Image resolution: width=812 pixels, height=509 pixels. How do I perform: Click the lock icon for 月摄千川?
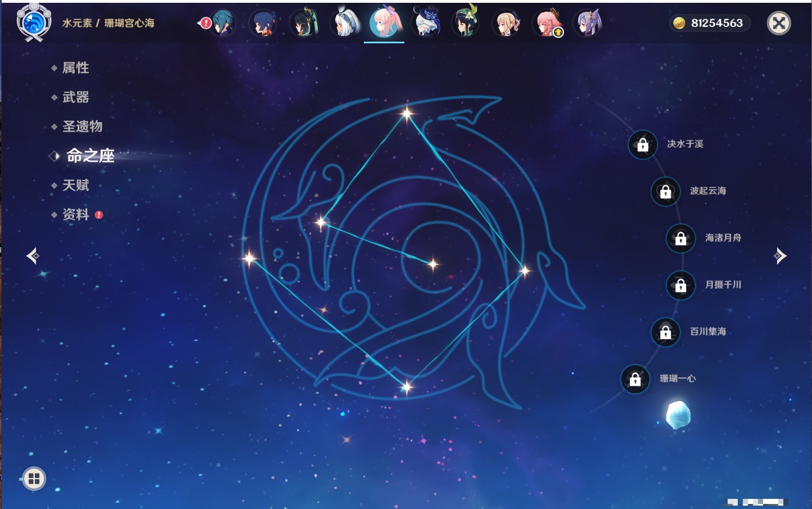[680, 285]
